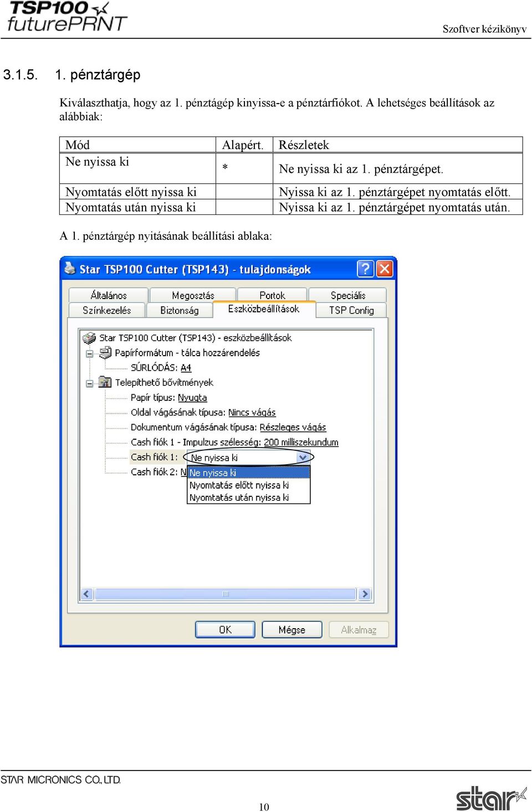The width and height of the screenshot is (532, 812).
Task: Click the OK button
Action: [x=225, y=630]
